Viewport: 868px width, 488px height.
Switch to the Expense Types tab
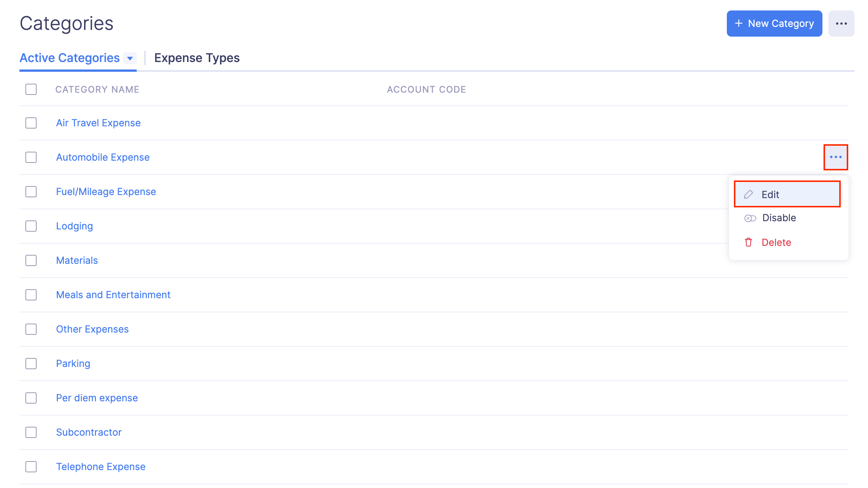point(197,58)
